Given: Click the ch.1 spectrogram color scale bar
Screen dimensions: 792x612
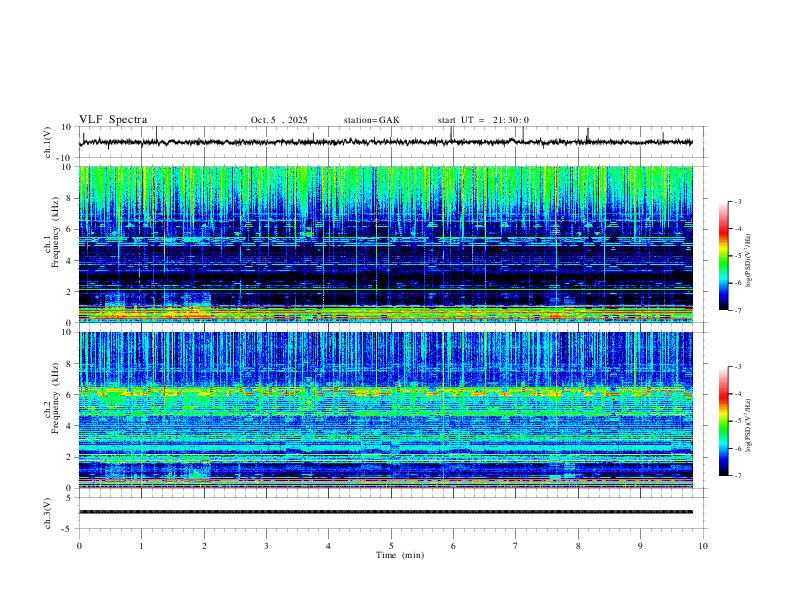Looking at the screenshot, I should click(723, 256).
